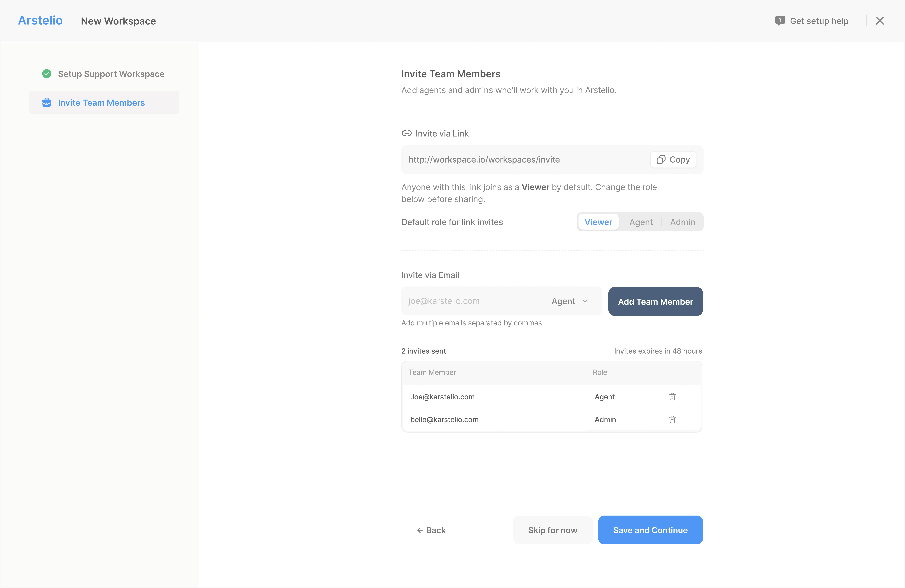Click the briefcase icon for Invite Team Members
This screenshot has width=905, height=588.
click(x=47, y=103)
